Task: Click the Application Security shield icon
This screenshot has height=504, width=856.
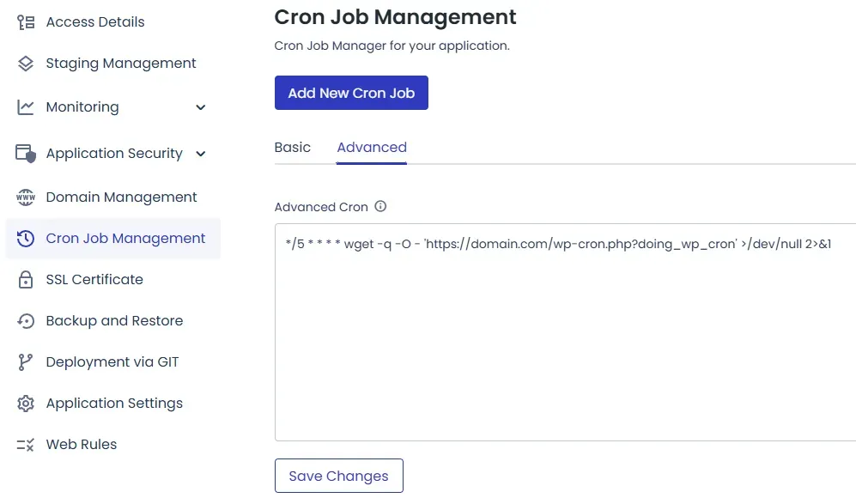Action: tap(26, 154)
